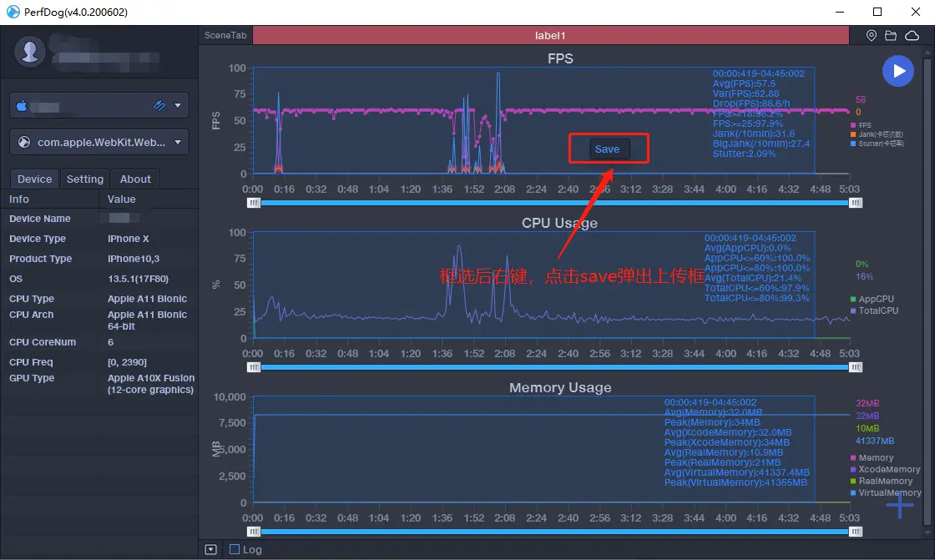This screenshot has height=560, width=935.
Task: Click the PerfDog logo in title bar
Action: [13, 12]
